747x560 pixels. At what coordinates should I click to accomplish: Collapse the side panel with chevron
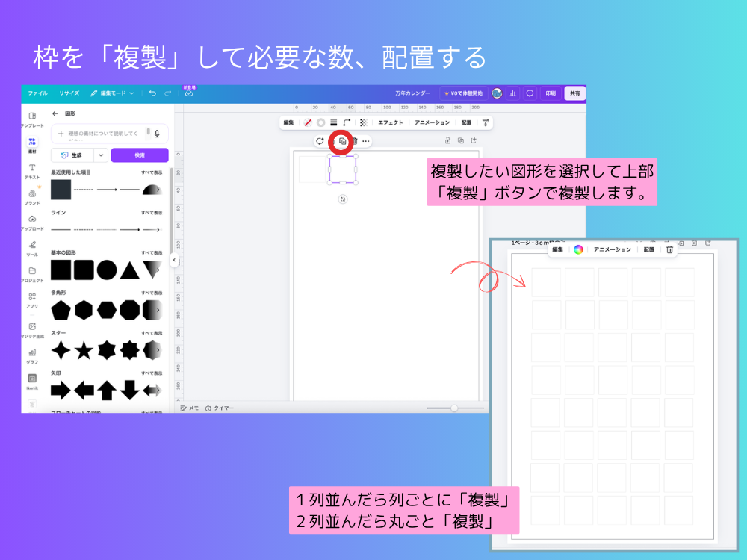tap(174, 260)
